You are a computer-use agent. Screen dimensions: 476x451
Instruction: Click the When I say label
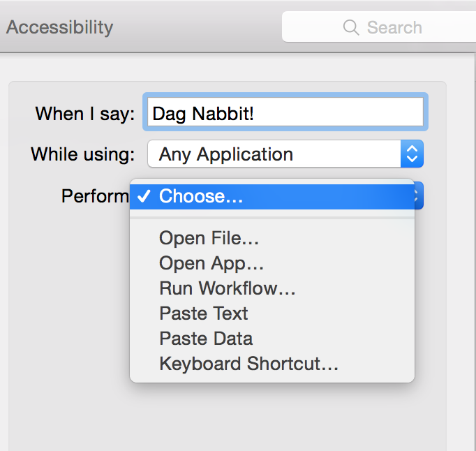click(x=84, y=113)
